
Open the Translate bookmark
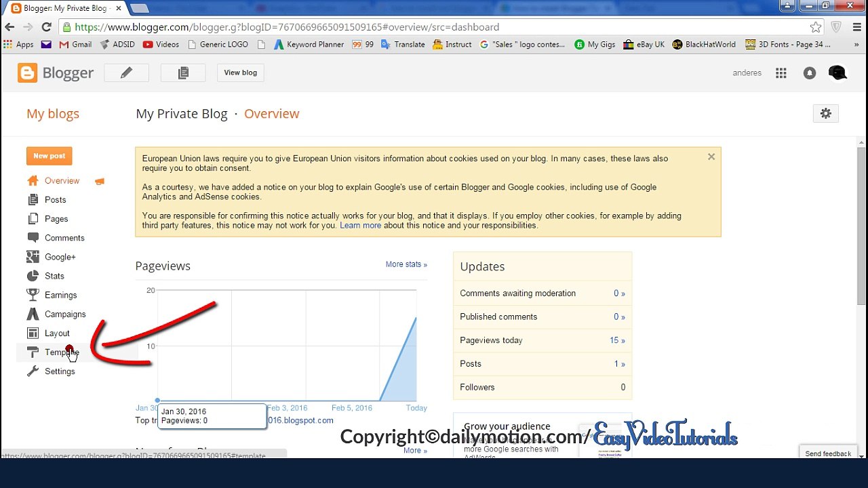pyautogui.click(x=403, y=44)
